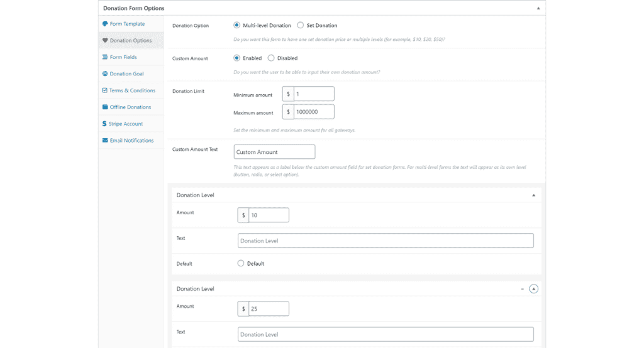Click the Custom Amount Text label

[x=195, y=150]
